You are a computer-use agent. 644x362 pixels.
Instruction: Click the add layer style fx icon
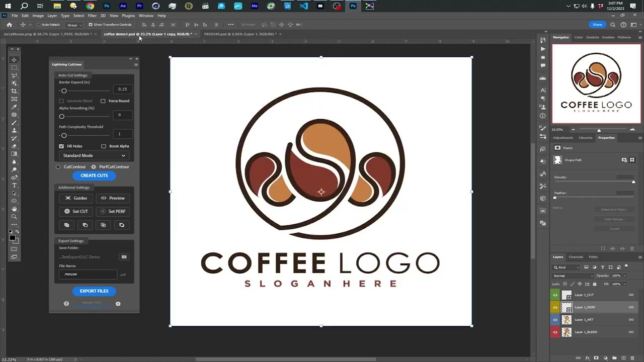[x=588, y=358]
